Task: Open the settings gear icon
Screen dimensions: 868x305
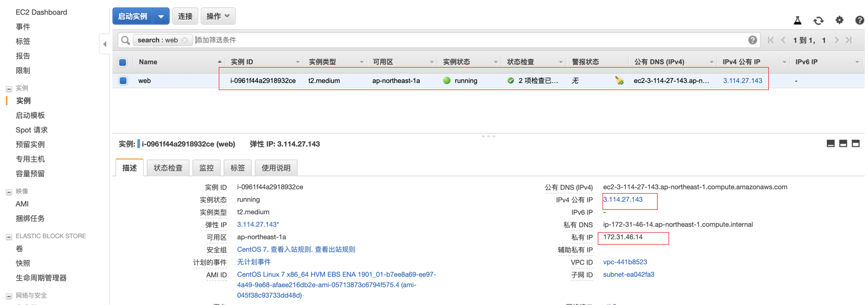Action: (839, 20)
